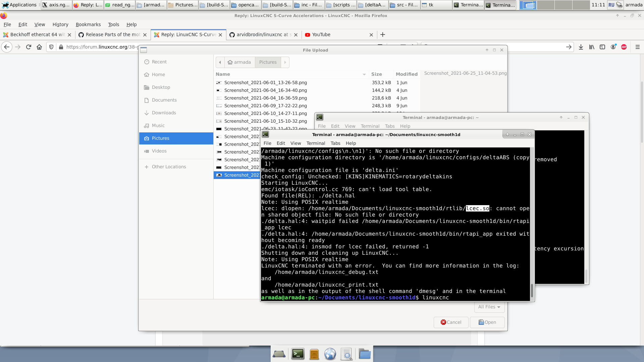Image resolution: width=644 pixels, height=362 pixels.
Task: Click the Firefox URL address field
Action: [x=102, y=47]
